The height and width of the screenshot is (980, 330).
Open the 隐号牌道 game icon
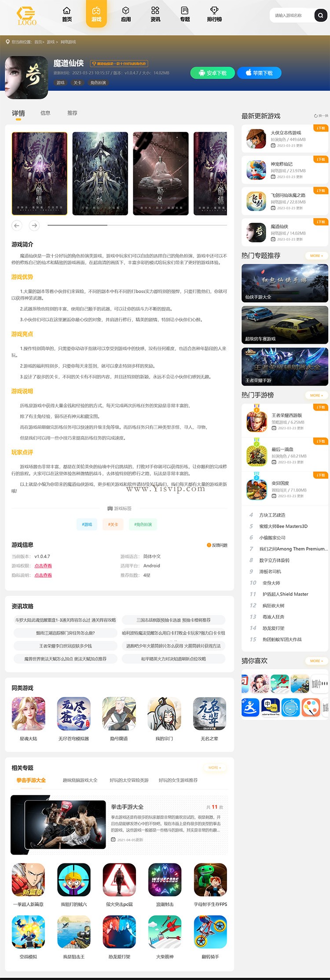click(x=119, y=713)
